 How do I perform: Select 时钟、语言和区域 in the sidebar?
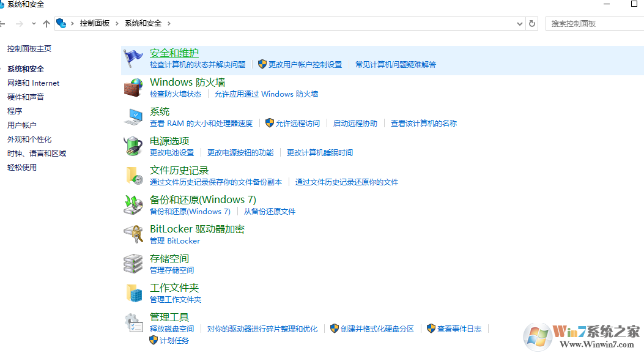click(x=37, y=153)
